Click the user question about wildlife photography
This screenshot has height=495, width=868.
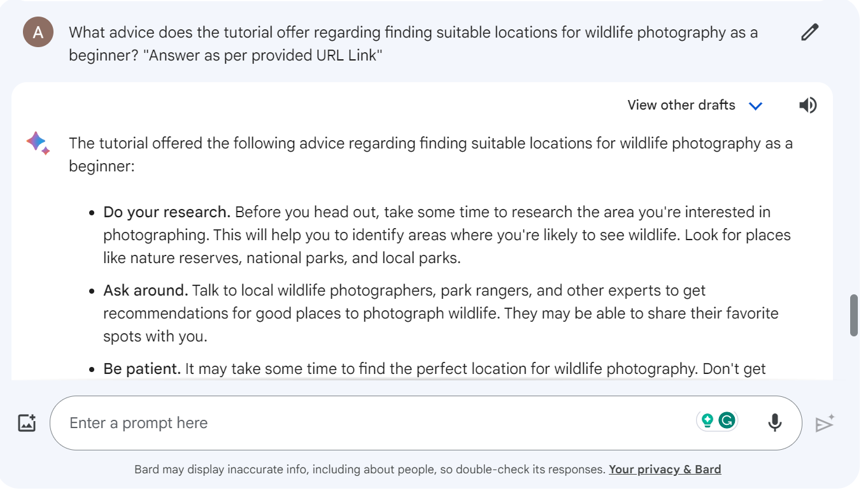(413, 44)
